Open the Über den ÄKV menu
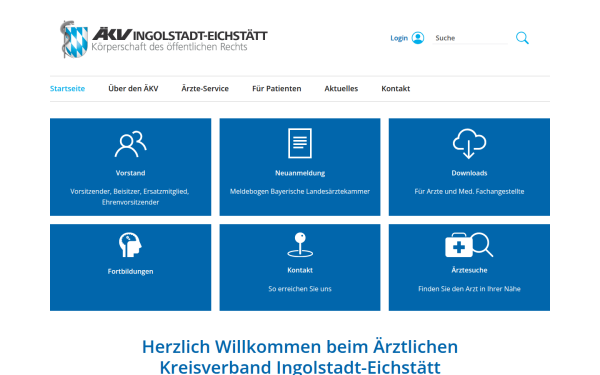This screenshot has width=600, height=375. pyautogui.click(x=133, y=89)
